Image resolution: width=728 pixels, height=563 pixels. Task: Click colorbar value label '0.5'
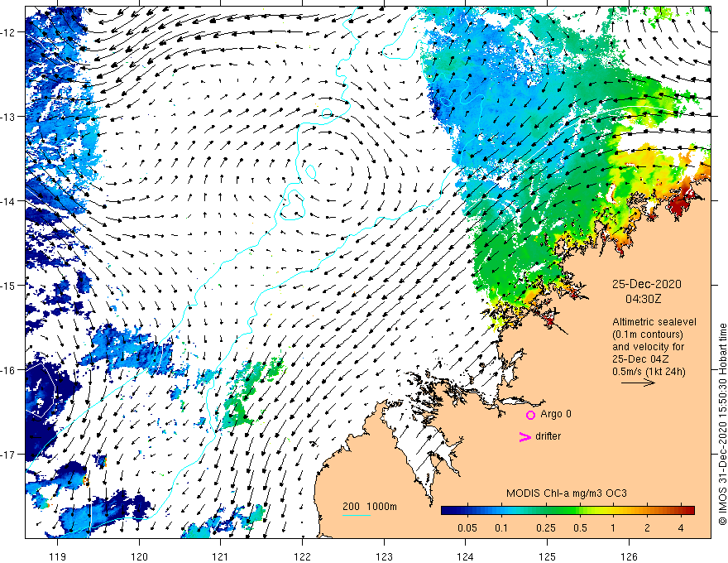(x=581, y=527)
